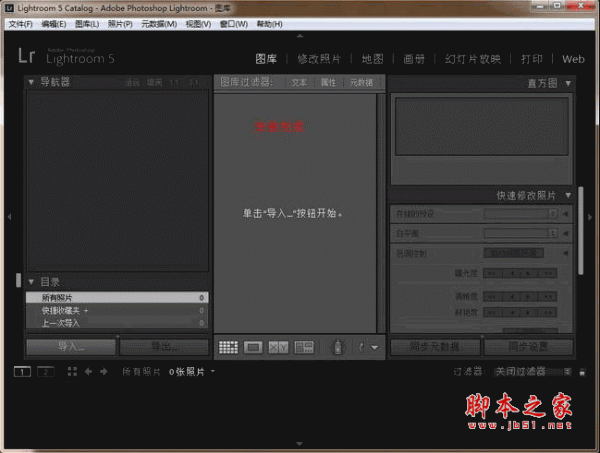The image size is (600, 453).
Task: Click the main window display button 1
Action: point(22,372)
